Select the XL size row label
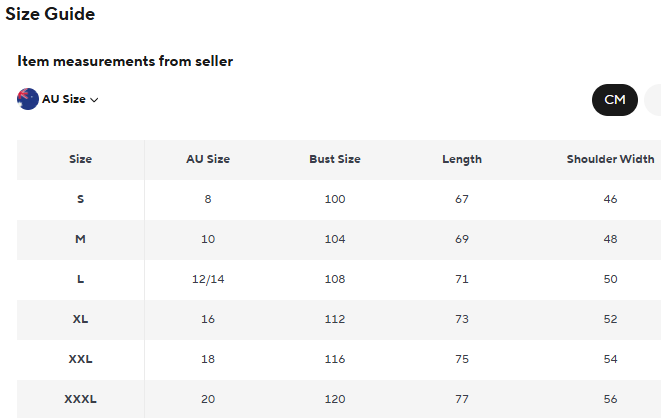 click(x=81, y=319)
